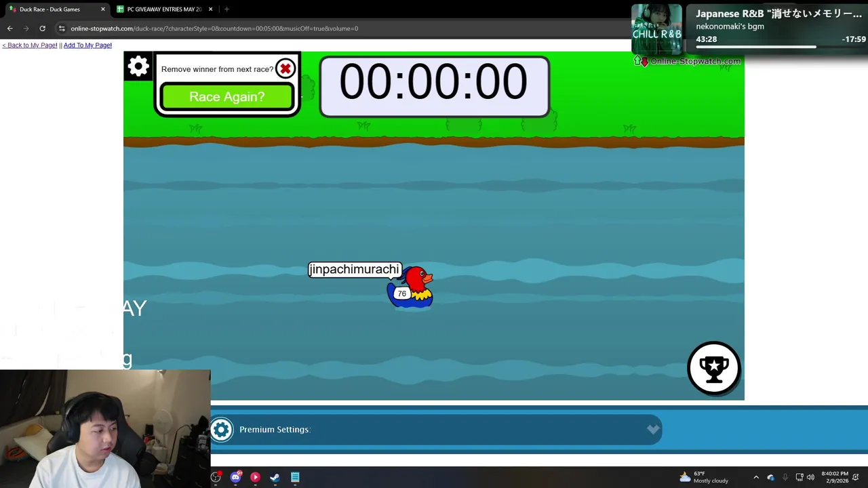Click the 43:28 elapsed media time
Viewport: 868px width, 488px height.
coord(706,39)
